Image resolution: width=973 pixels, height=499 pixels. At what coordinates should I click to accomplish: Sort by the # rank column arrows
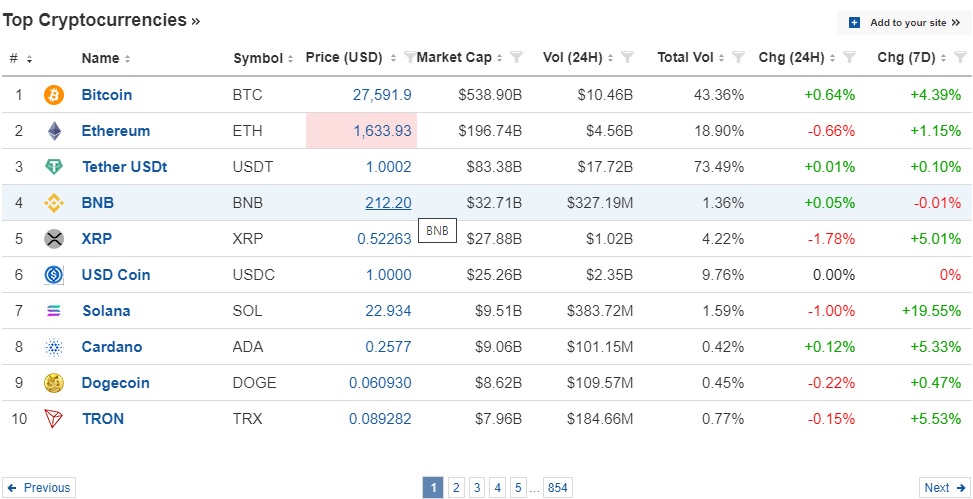click(x=29, y=59)
